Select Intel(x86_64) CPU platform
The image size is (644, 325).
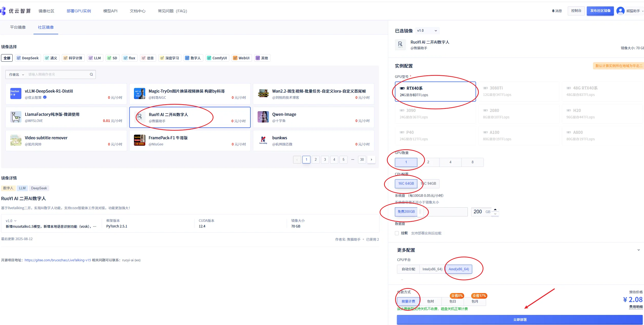[x=432, y=269]
